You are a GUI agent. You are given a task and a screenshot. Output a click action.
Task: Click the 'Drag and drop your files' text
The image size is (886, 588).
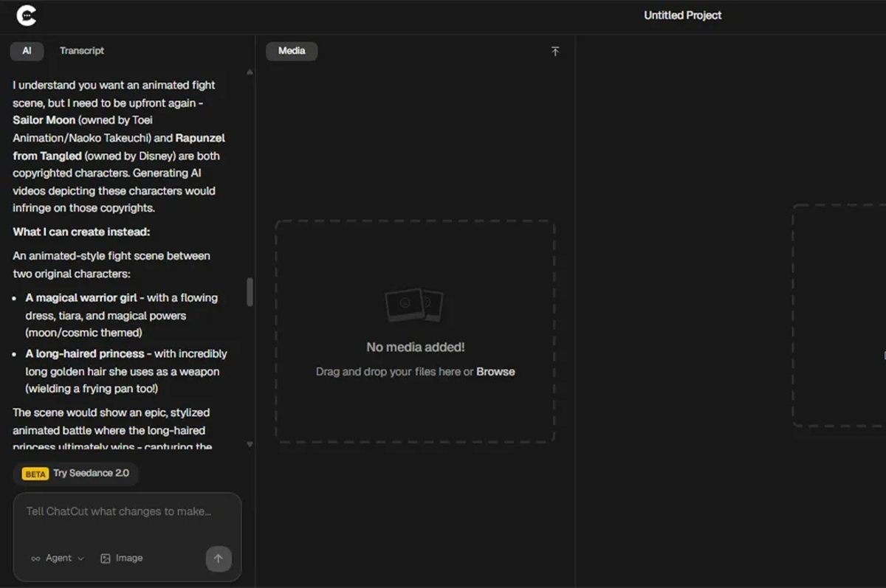click(394, 372)
